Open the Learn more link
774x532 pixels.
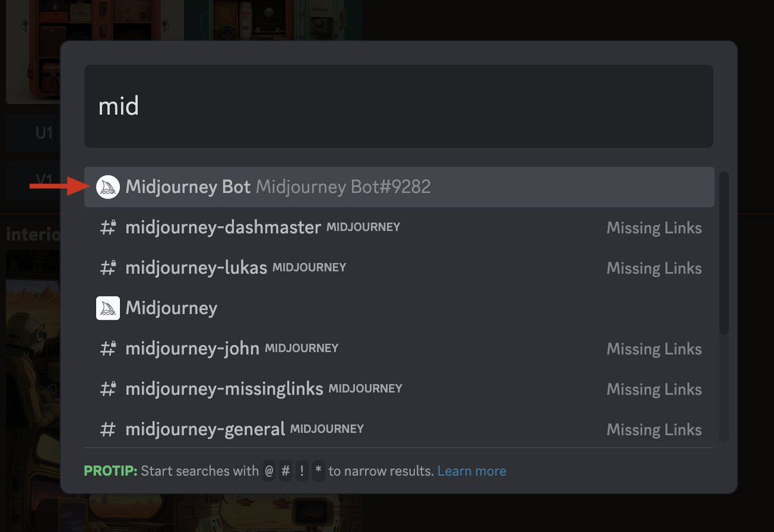coord(471,471)
